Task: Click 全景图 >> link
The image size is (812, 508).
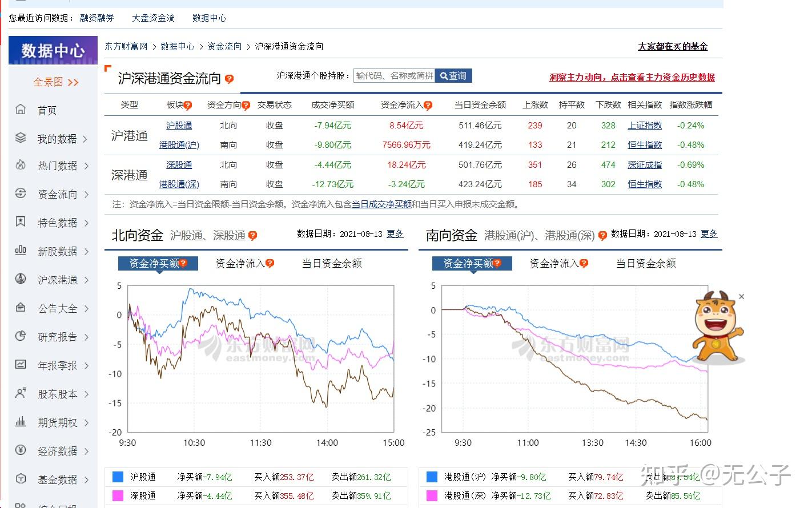Action: [x=55, y=82]
